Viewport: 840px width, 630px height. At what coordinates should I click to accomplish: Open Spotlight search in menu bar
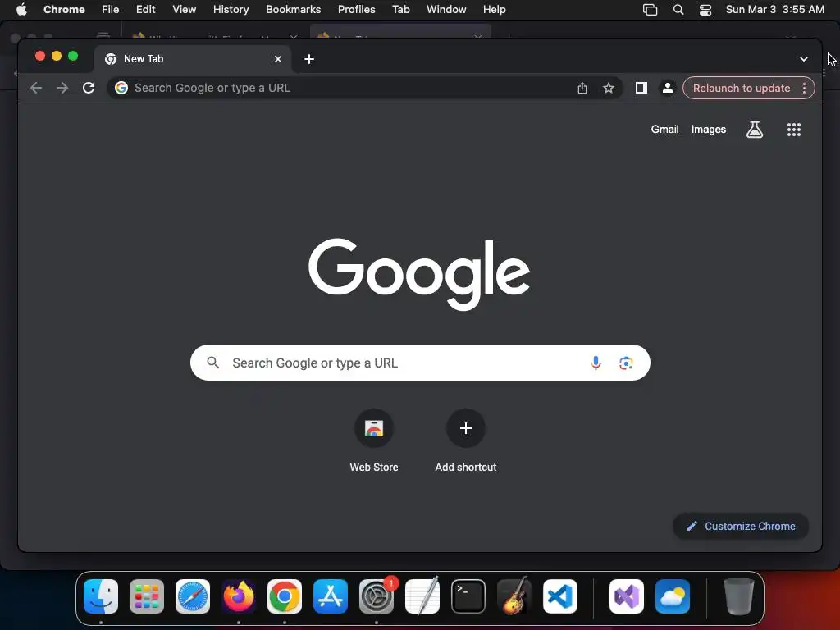tap(678, 10)
